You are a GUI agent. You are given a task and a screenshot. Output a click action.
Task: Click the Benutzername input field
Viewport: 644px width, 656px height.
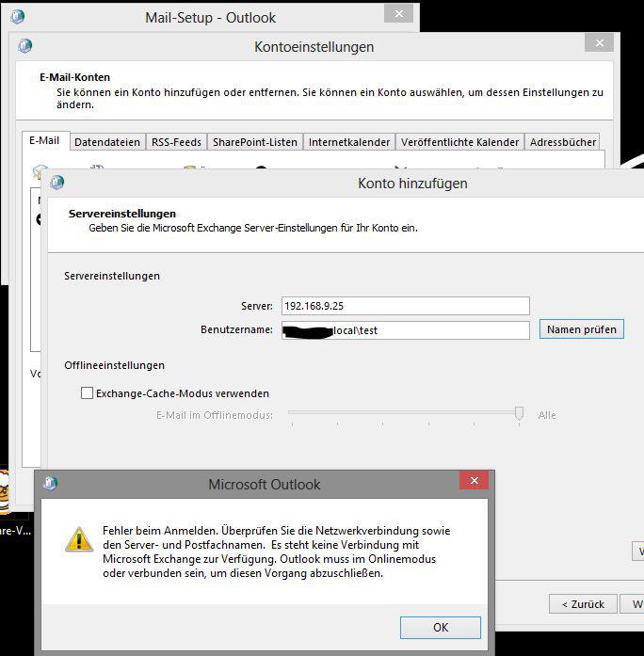click(x=406, y=330)
